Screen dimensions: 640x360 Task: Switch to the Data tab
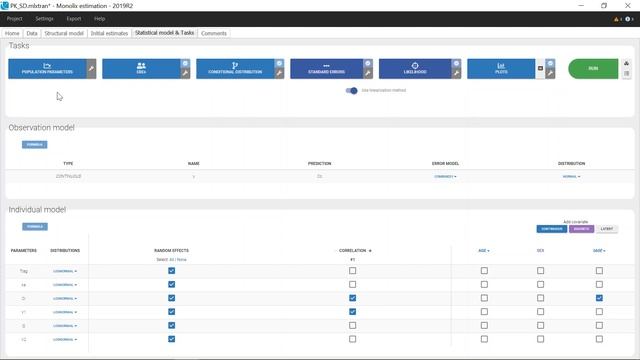click(32, 33)
